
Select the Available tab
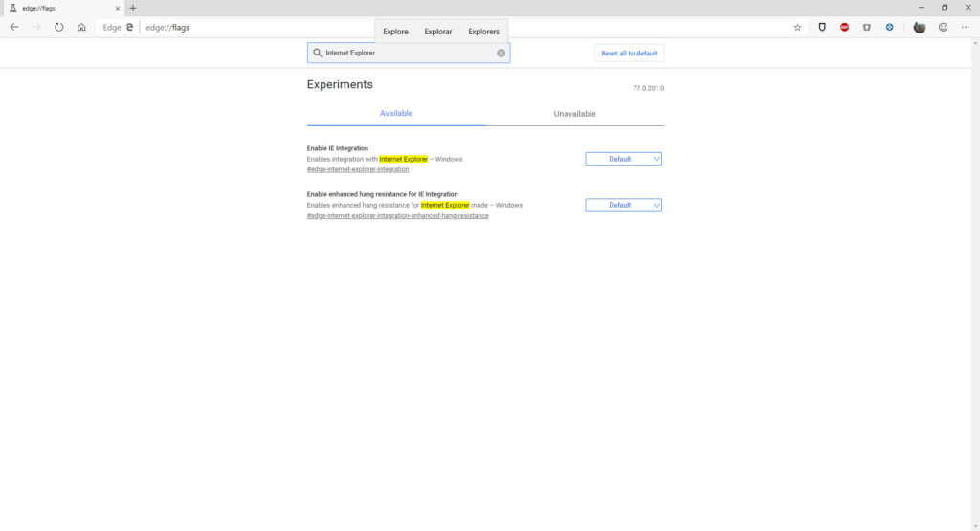click(396, 114)
